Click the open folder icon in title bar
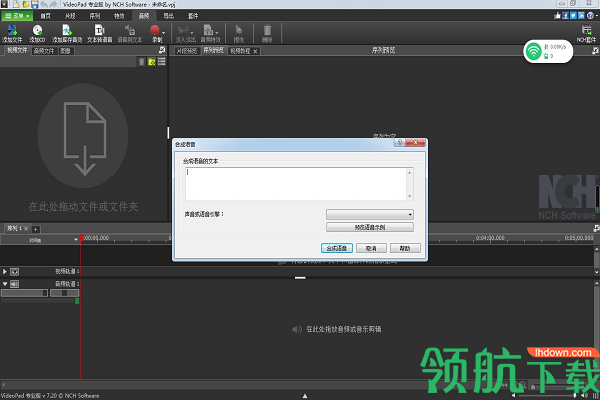 (x=26, y=4)
